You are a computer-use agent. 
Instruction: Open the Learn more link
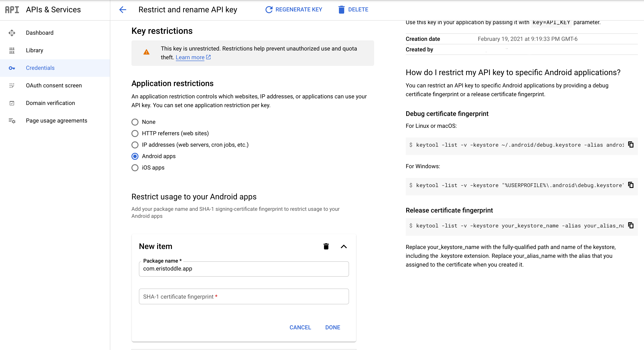tap(190, 58)
